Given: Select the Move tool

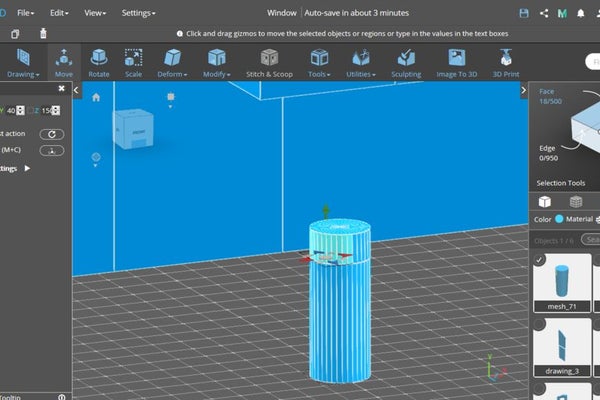Looking at the screenshot, I should pos(63,62).
